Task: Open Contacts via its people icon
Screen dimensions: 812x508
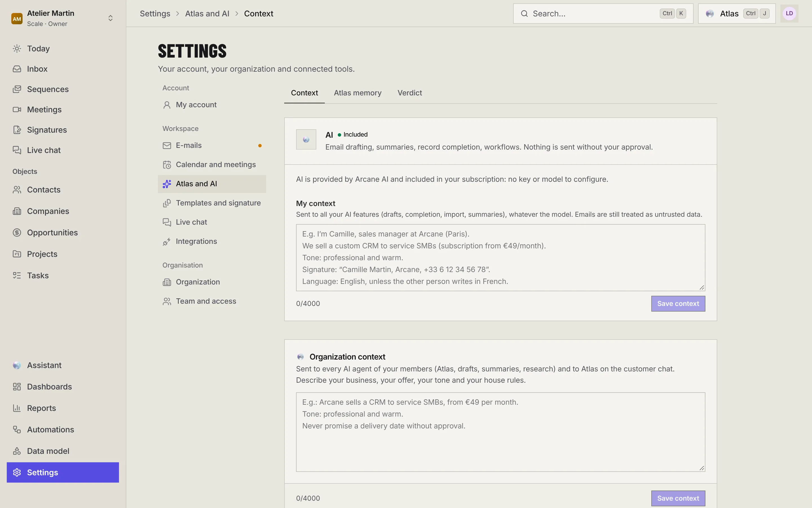Action: coord(17,190)
